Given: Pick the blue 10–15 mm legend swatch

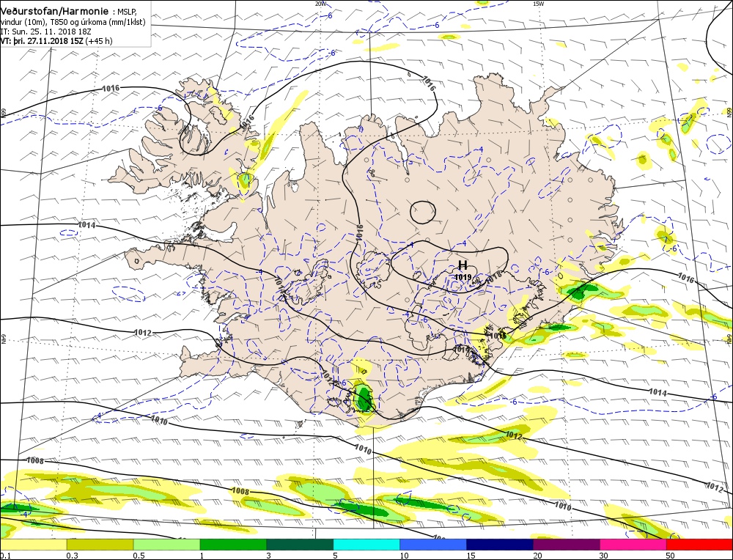Looking at the screenshot, I should (433, 545).
